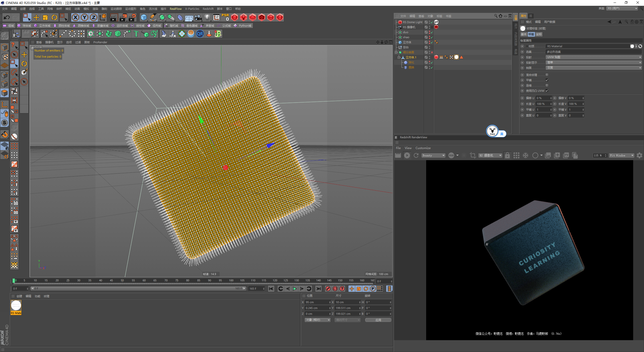
Task: Toggle visibility dots for shao object
Action: click(429, 37)
